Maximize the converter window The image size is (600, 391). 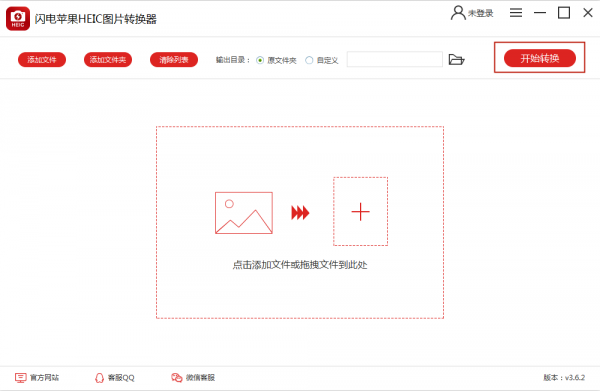(x=564, y=13)
